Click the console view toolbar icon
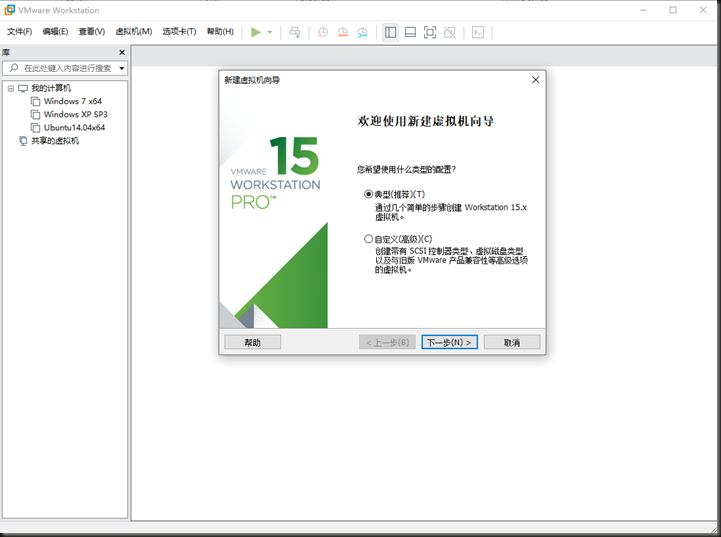This screenshot has width=721, height=537. pos(478,32)
